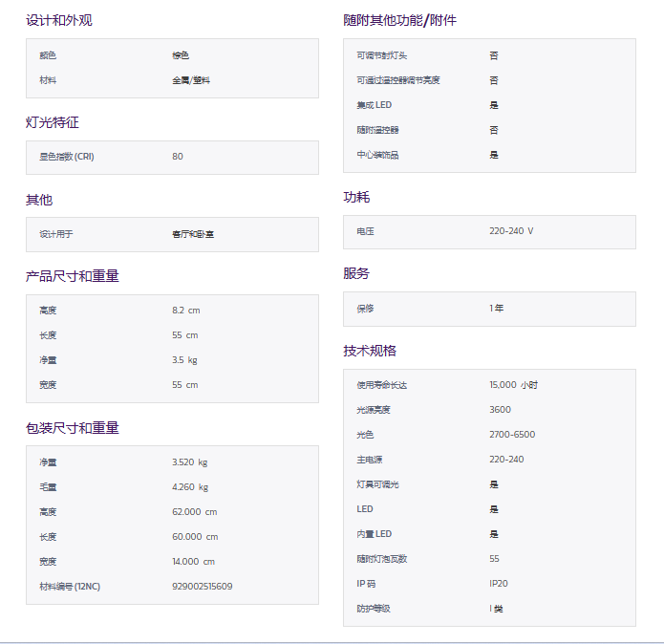Select the 220-240 value in 主电源 row
Image resolution: width=664 pixels, height=644 pixels.
pos(507,460)
